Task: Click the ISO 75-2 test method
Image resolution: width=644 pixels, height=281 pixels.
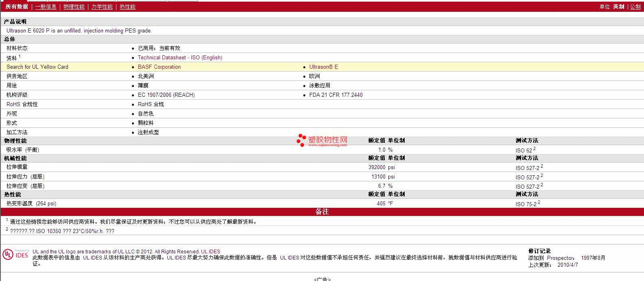Action: click(526, 204)
